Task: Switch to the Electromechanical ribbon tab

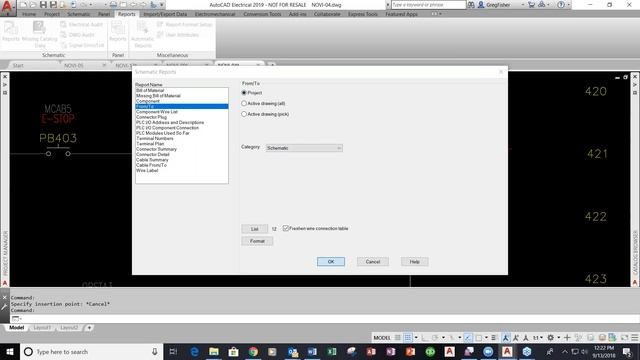Action: pyautogui.click(x=215, y=14)
